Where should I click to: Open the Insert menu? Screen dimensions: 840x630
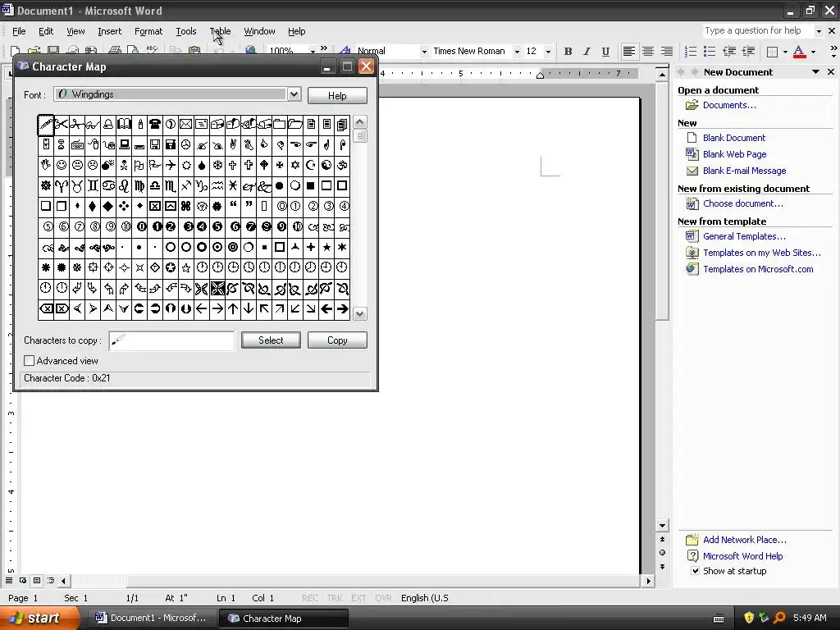109,31
